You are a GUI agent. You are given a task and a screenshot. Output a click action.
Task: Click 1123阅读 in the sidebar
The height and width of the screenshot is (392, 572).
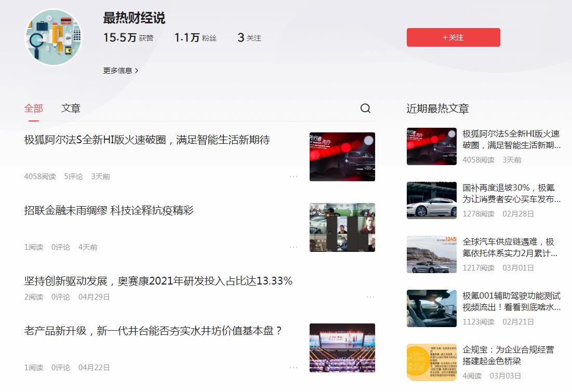pos(478,321)
